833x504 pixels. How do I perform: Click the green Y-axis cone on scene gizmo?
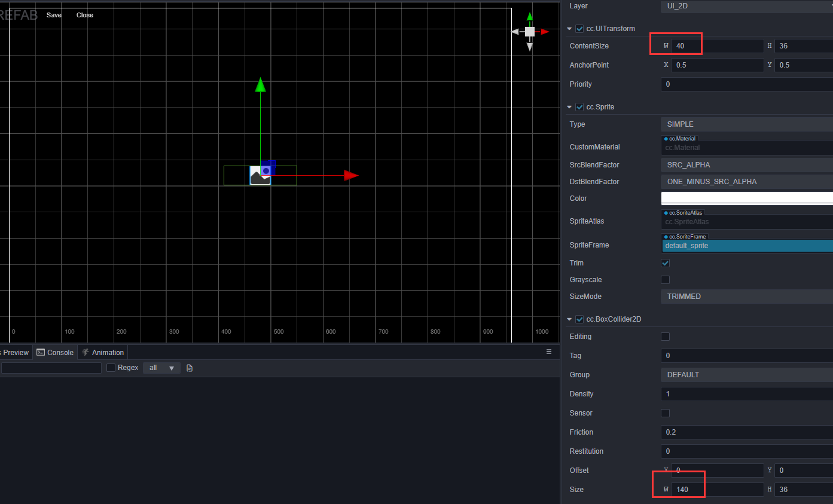point(529,17)
